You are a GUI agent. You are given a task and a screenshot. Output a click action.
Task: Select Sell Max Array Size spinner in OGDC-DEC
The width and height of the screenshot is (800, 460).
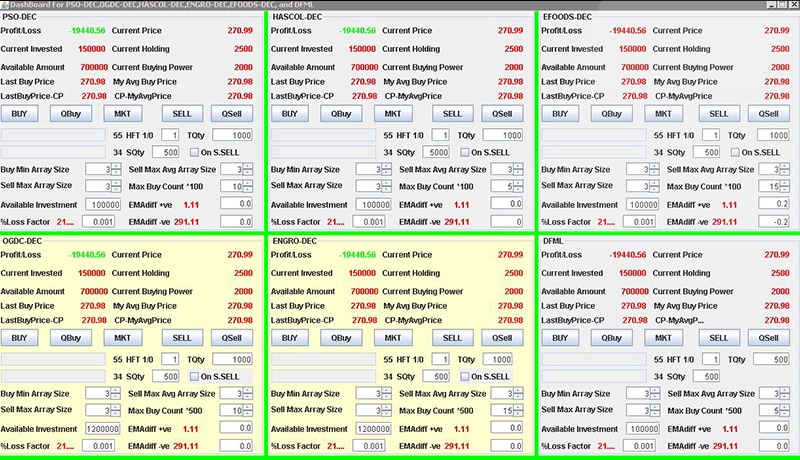tap(98, 410)
